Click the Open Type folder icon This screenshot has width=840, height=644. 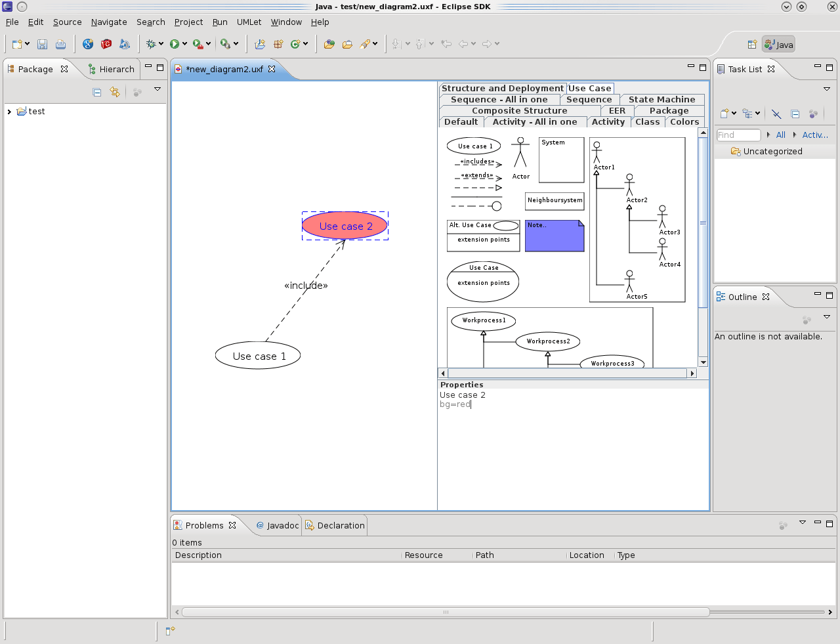[x=329, y=44]
